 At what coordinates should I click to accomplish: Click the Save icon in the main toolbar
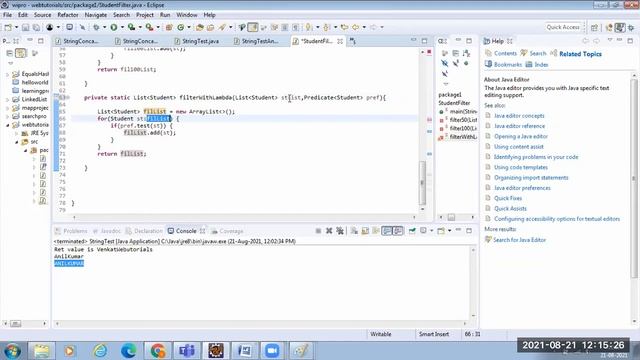tap(26, 27)
